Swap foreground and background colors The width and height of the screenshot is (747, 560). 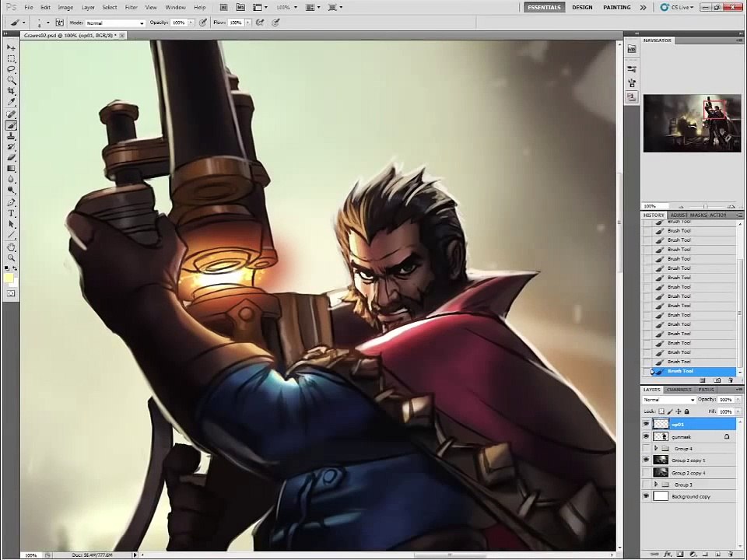[16, 268]
